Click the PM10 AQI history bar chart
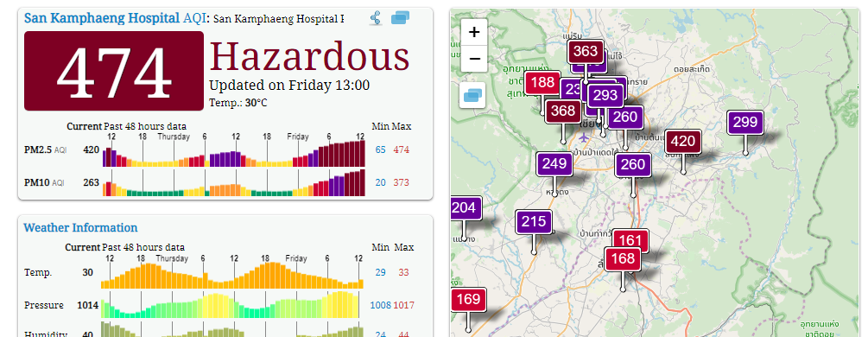 tap(234, 182)
